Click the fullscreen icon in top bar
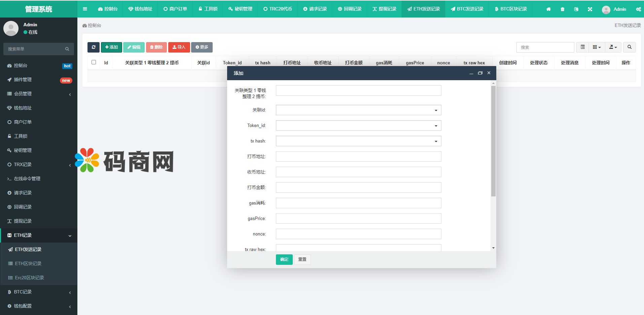Image resolution: width=644 pixels, height=315 pixels. point(590,9)
